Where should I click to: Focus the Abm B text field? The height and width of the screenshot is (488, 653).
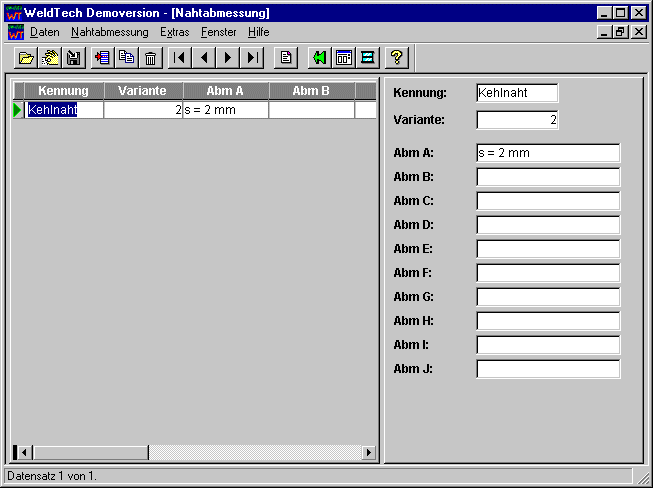coord(547,177)
